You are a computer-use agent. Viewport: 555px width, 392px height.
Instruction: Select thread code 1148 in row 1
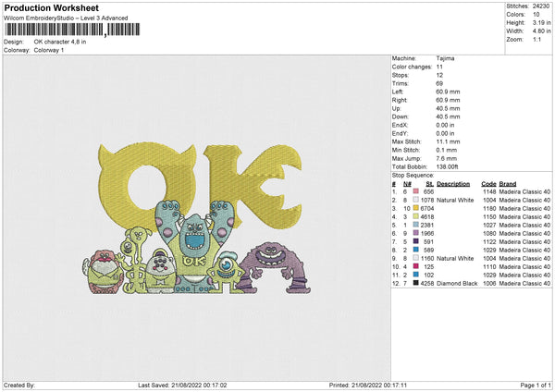tap(489, 191)
